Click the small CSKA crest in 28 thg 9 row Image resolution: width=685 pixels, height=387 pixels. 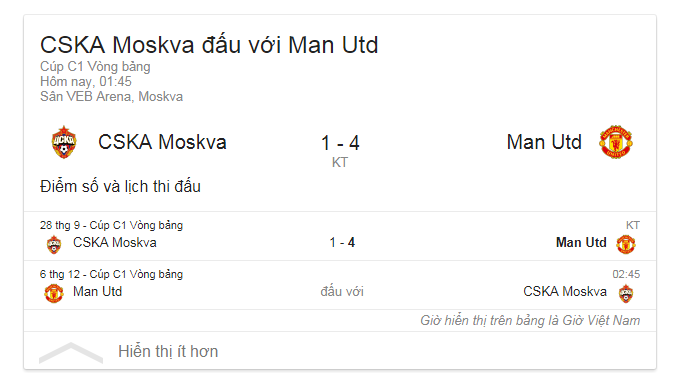pyautogui.click(x=54, y=244)
